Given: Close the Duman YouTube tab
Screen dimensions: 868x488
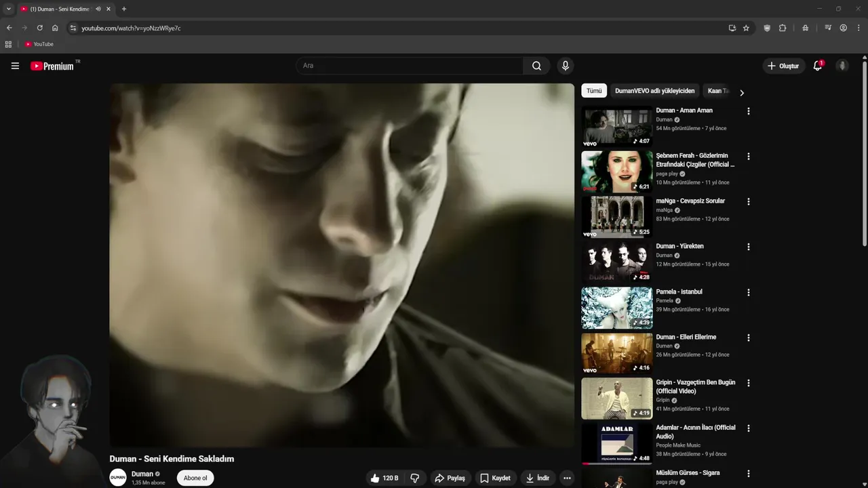Looking at the screenshot, I should coord(108,9).
